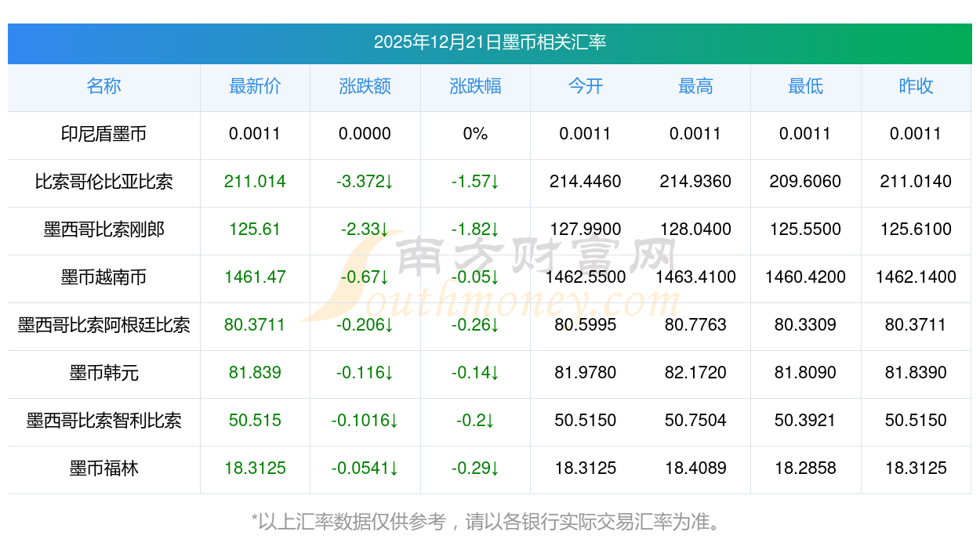Click the 最低 column header

[805, 86]
